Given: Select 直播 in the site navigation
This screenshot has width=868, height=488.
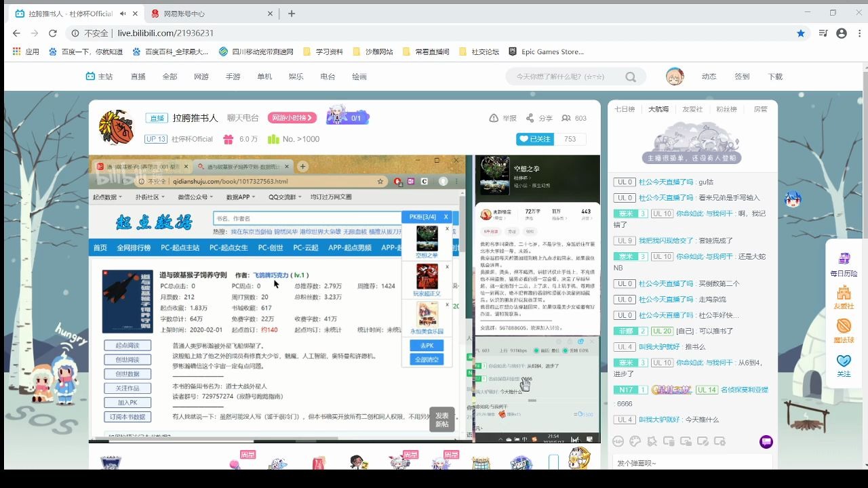Looking at the screenshot, I should click(x=138, y=77).
